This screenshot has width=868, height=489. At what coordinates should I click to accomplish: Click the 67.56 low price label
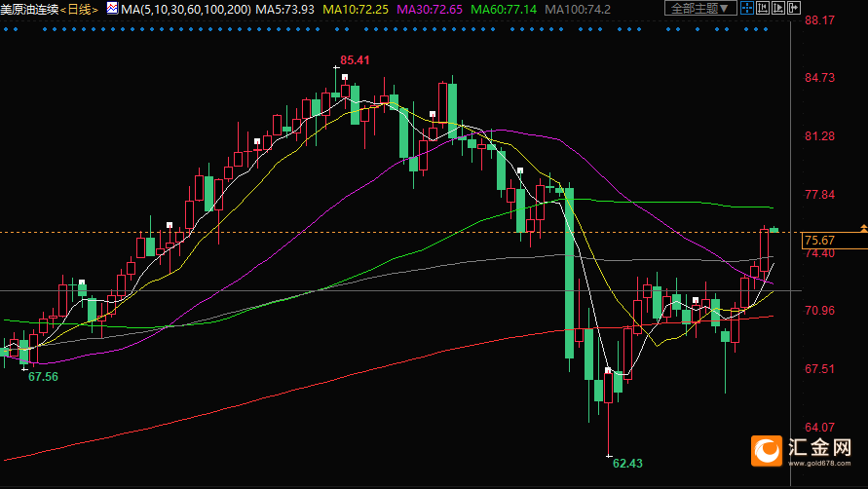point(43,377)
